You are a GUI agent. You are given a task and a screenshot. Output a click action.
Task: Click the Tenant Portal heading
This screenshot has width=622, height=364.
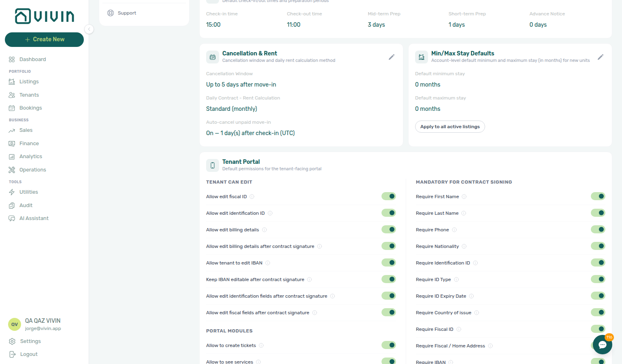pos(241,162)
